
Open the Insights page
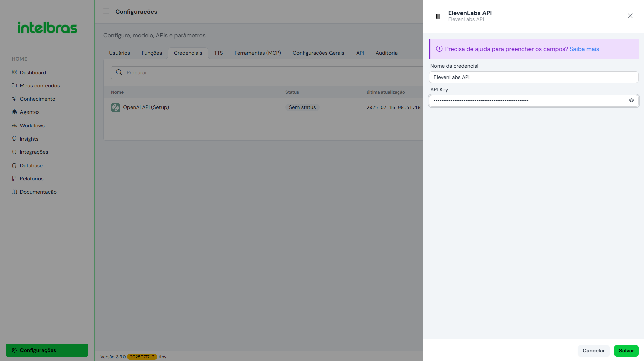[x=29, y=139]
